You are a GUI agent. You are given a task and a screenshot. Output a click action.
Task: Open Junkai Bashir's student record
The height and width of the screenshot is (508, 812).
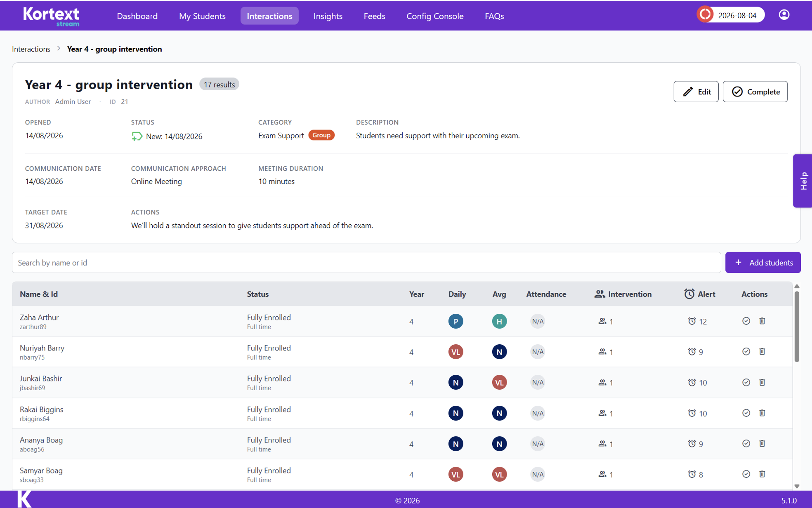tap(41, 378)
